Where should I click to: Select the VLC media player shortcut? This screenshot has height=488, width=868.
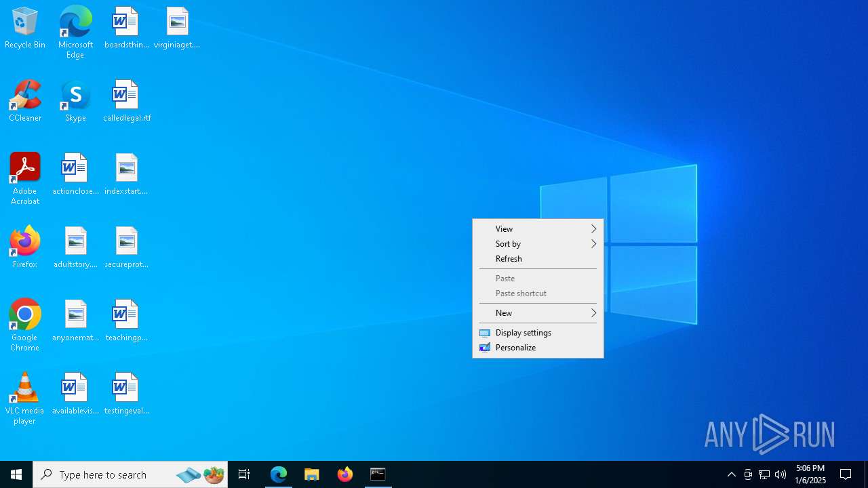(x=25, y=399)
